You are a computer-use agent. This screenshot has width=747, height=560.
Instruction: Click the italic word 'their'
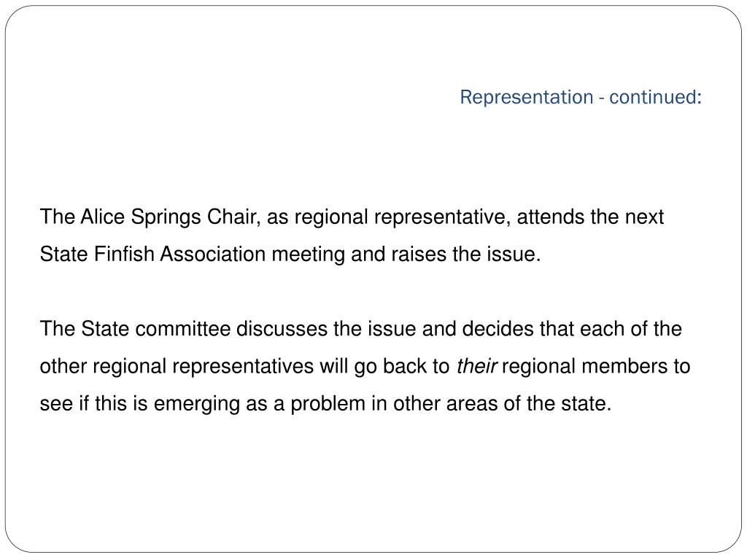point(476,367)
